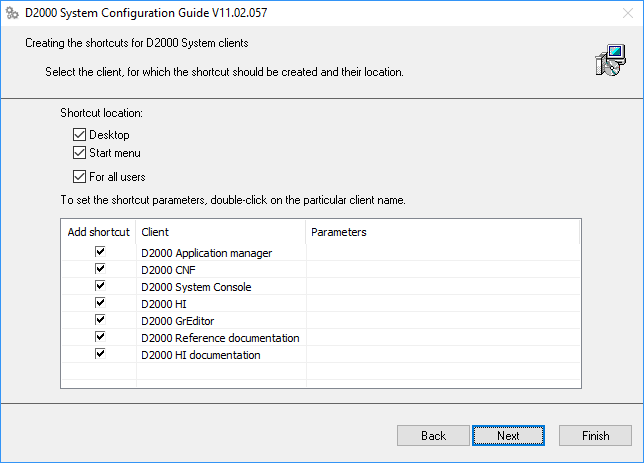644x463 pixels.
Task: Toggle the D2000 CNF shortcut checkbox
Action: 100,270
